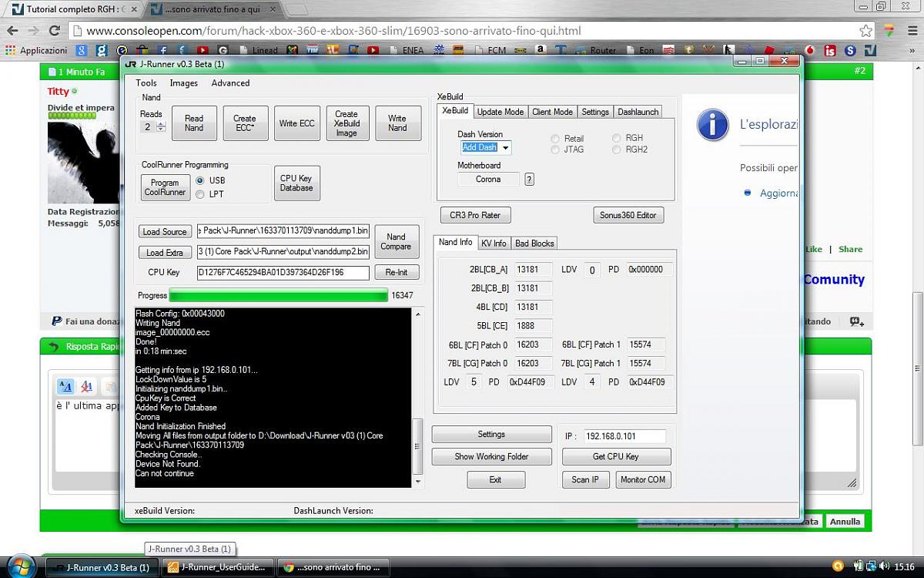This screenshot has height=578, width=924.
Task: Select the Nand Info tab
Action: click(455, 242)
